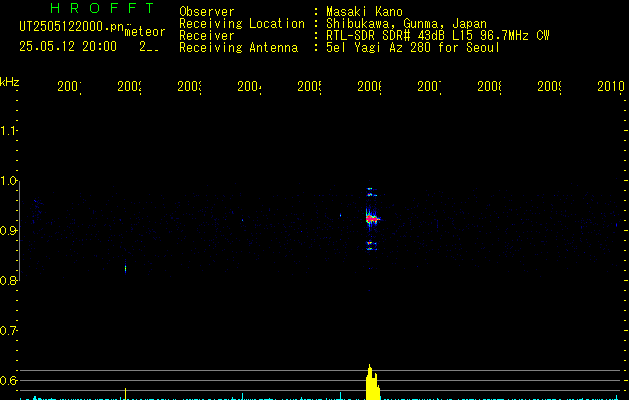Click the 1.1 frequency axis label
The height and width of the screenshot is (400, 629).
tap(8, 131)
